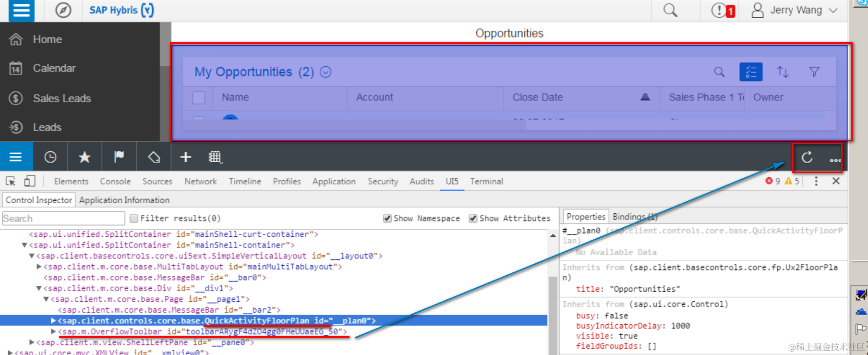The width and height of the screenshot is (868, 355).
Task: Click the compass navigation icon
Action: coord(63,10)
